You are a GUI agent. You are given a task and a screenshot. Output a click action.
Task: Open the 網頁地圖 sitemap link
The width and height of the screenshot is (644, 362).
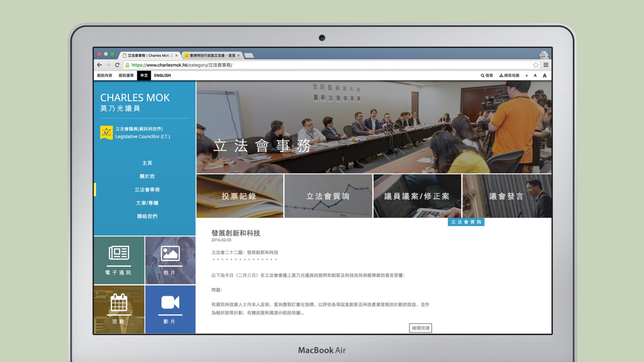tap(509, 75)
